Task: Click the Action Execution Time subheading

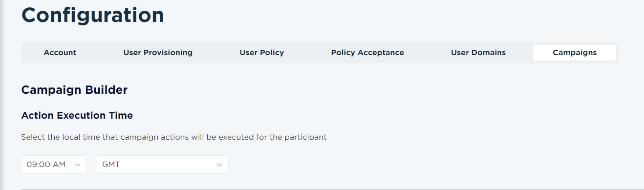Action: tap(77, 116)
